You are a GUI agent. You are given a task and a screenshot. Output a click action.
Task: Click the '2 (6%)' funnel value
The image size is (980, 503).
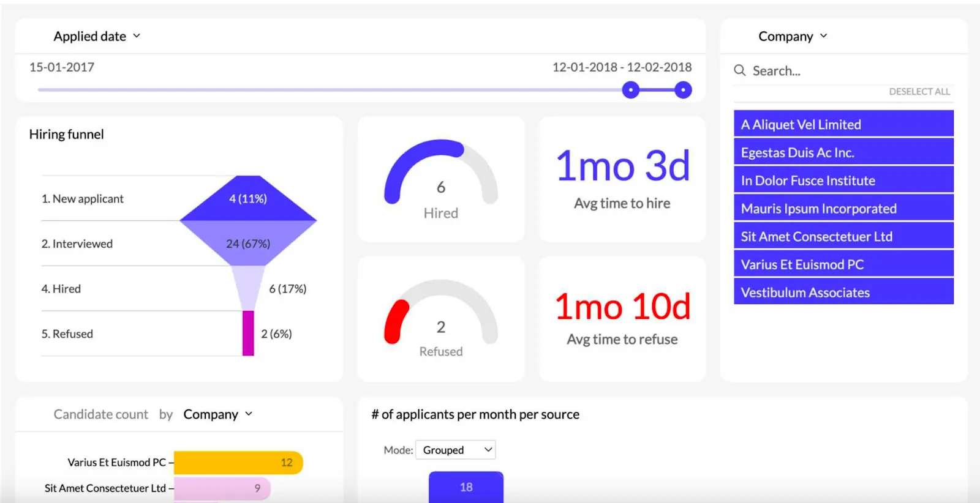pyautogui.click(x=276, y=334)
